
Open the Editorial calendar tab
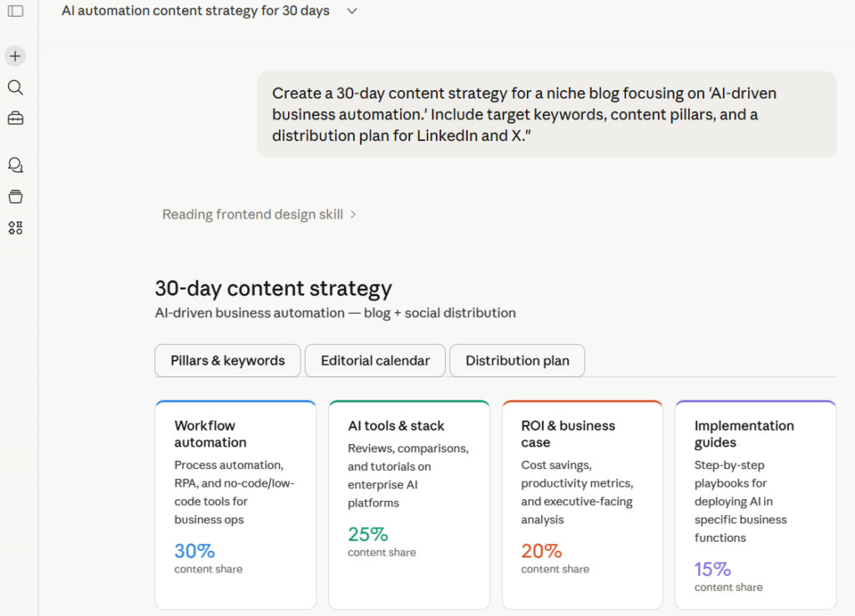coord(375,361)
